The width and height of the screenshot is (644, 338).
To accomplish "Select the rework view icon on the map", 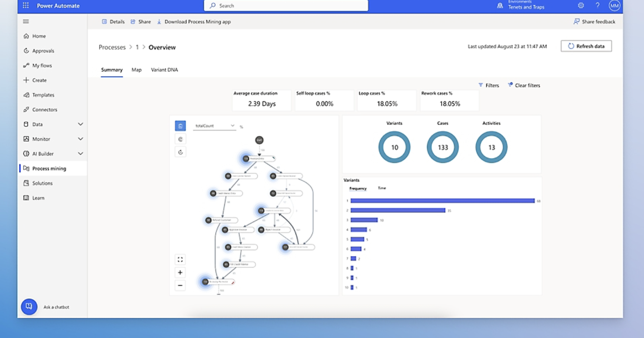I will (180, 152).
